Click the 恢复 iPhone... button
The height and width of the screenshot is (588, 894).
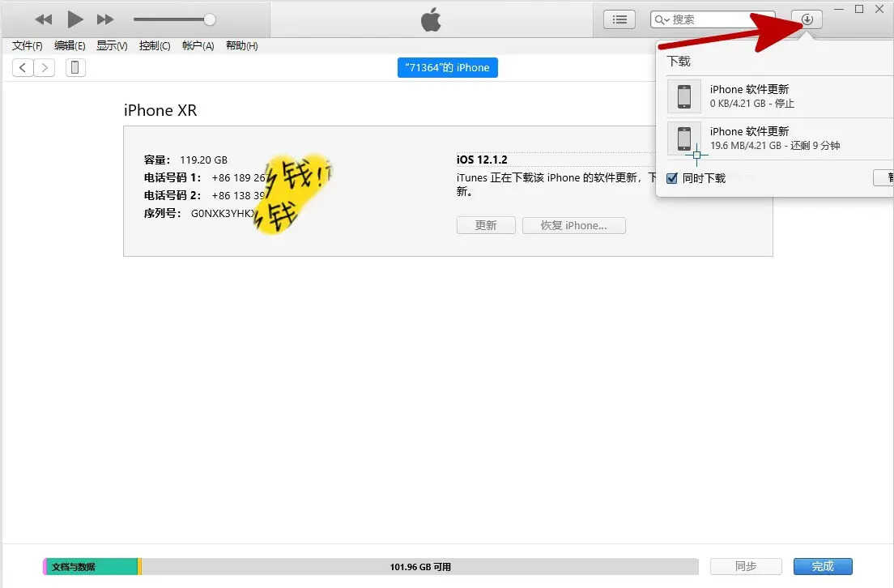point(573,225)
